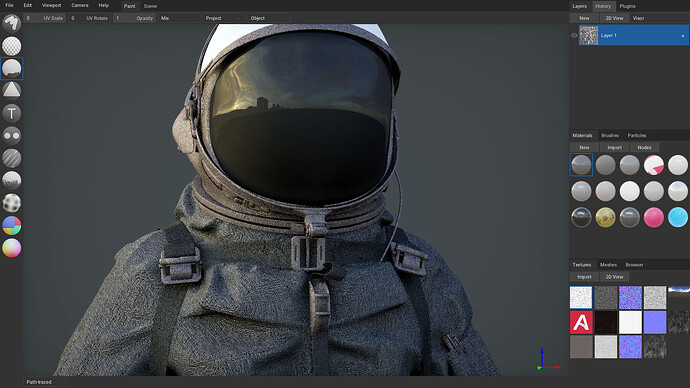
Task: Open the Camera menu
Action: pos(80,5)
